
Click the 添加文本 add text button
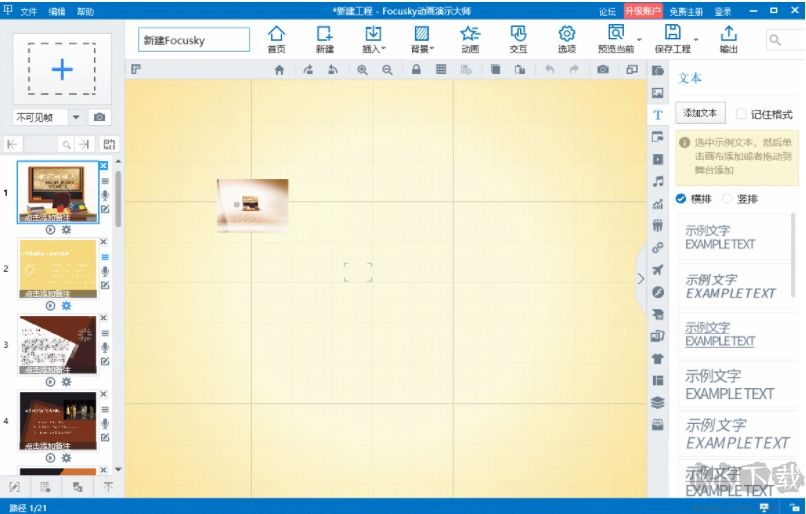tap(700, 113)
